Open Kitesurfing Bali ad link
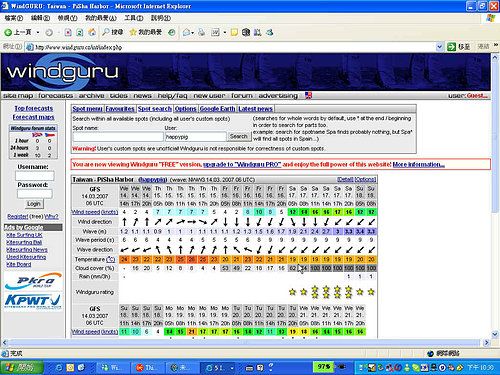The width and height of the screenshot is (500, 375). 24,242
